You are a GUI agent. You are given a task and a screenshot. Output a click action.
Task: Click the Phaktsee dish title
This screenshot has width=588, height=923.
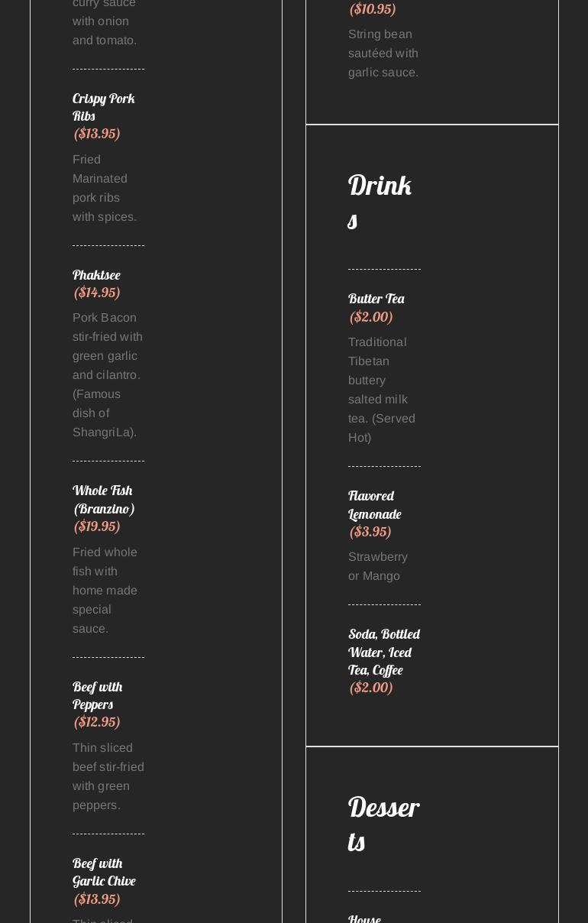click(x=96, y=275)
